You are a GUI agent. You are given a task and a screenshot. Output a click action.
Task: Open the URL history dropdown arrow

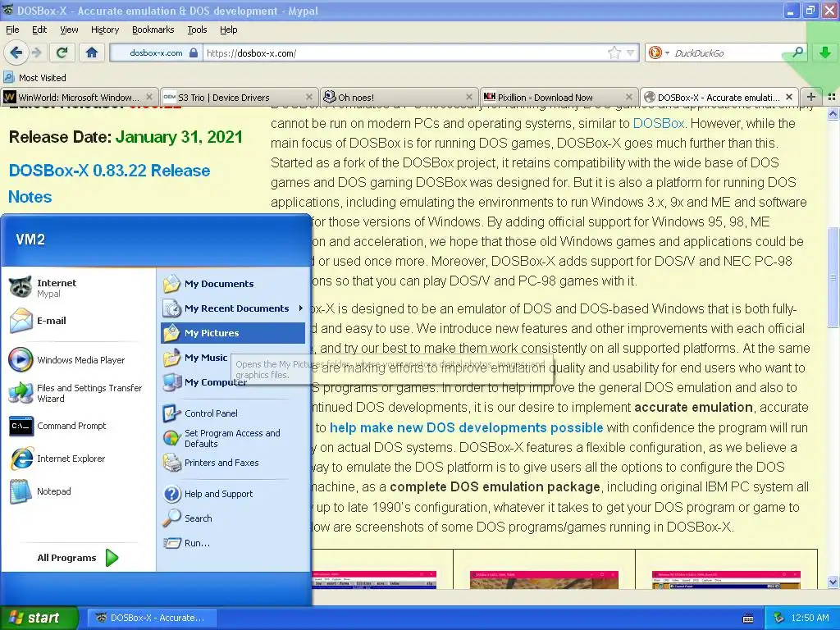[630, 52]
